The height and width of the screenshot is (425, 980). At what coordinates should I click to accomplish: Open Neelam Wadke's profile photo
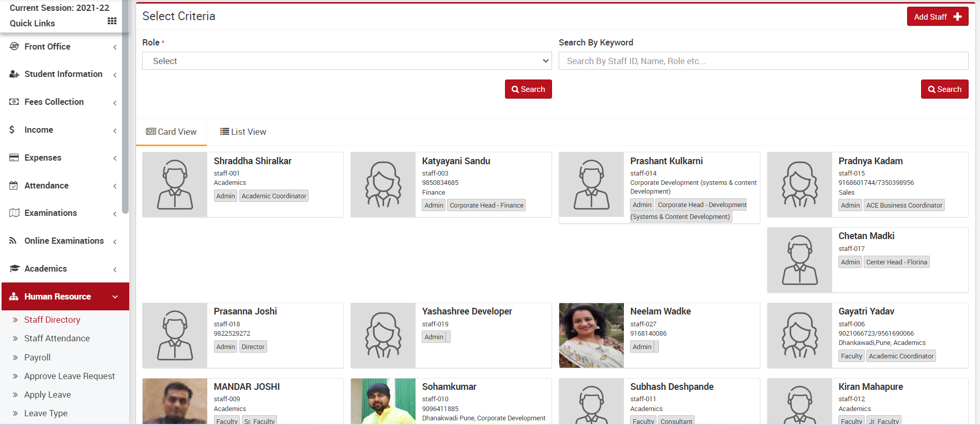(x=591, y=335)
